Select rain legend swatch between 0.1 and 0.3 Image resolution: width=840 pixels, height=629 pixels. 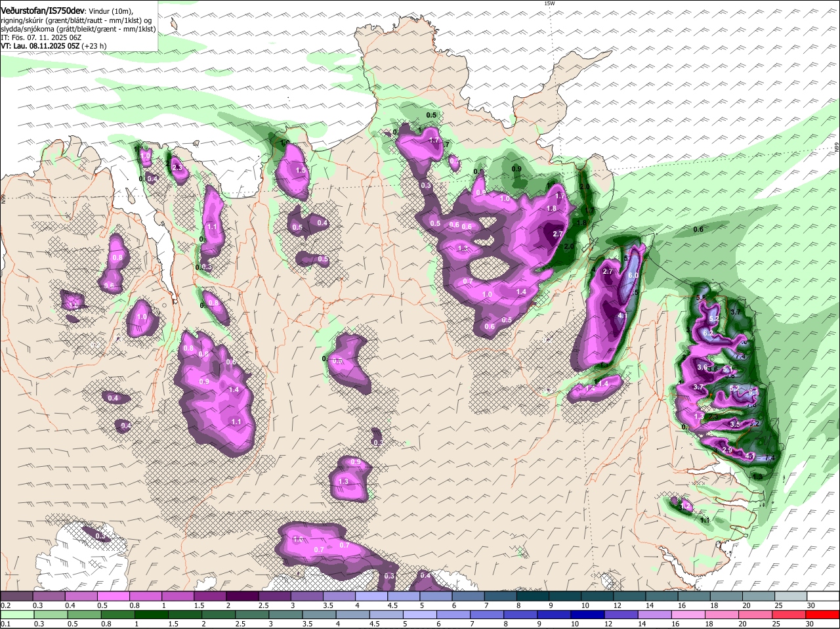point(16,615)
